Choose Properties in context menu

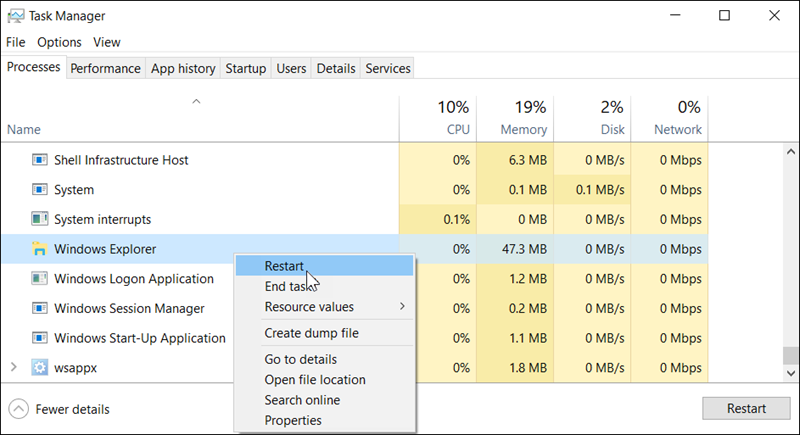tap(324, 420)
